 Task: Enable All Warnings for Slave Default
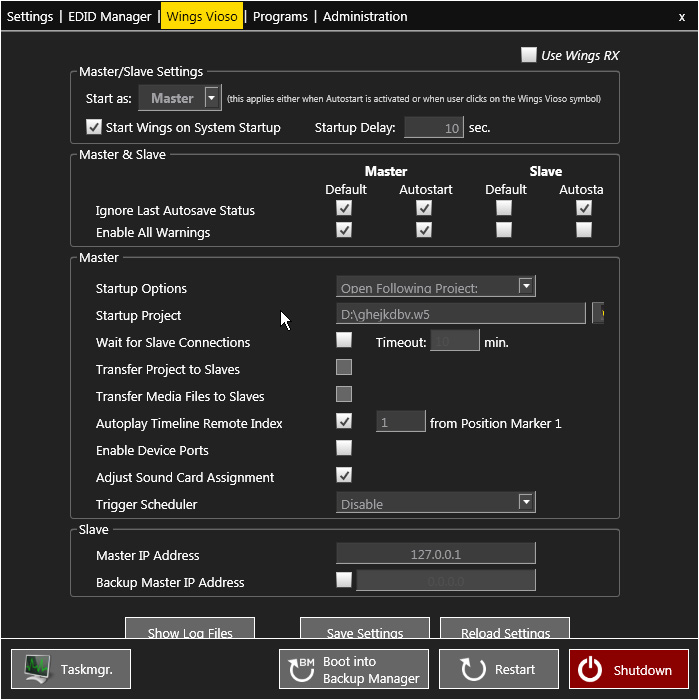click(504, 230)
